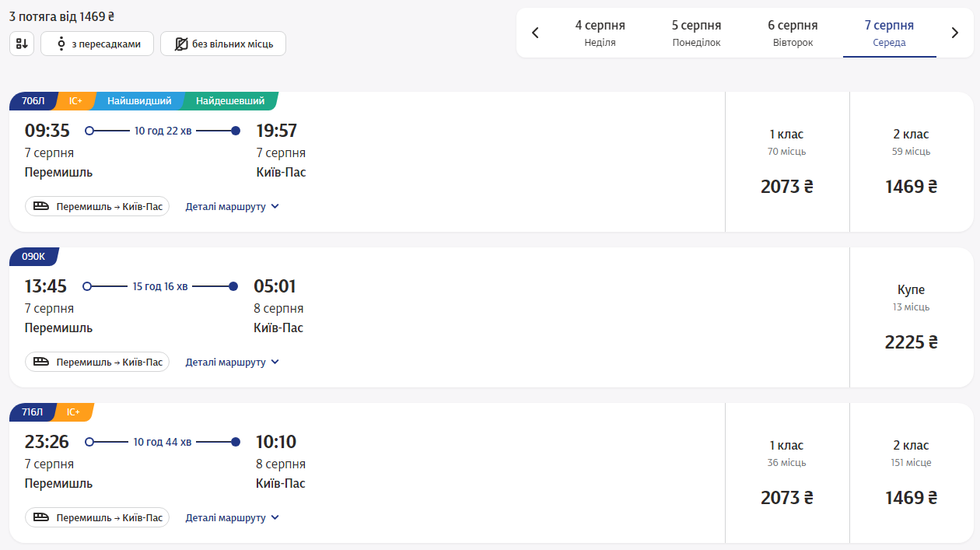Click the 'Найдешевший' label on train 706Л
This screenshot has width=980, height=550.
230,101
